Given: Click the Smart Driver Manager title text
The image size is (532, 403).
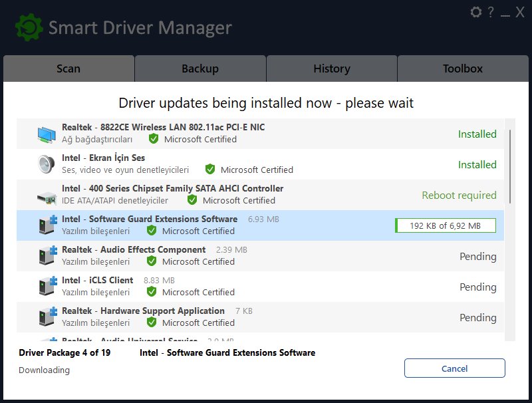Looking at the screenshot, I should tap(140, 28).
